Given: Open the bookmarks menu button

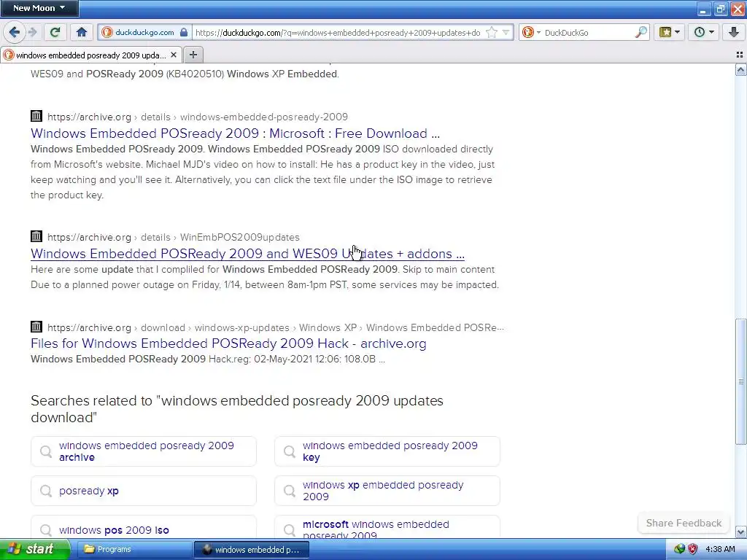Looking at the screenshot, I should point(670,32).
